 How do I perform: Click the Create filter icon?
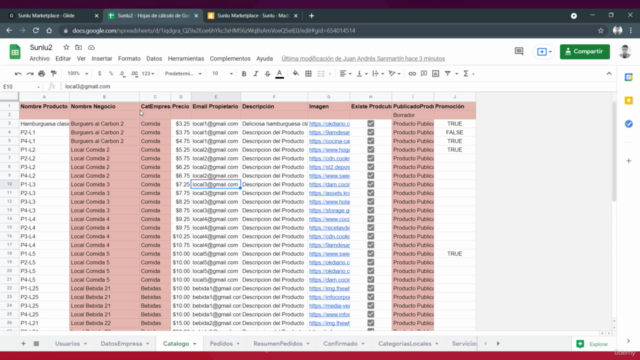(448, 74)
